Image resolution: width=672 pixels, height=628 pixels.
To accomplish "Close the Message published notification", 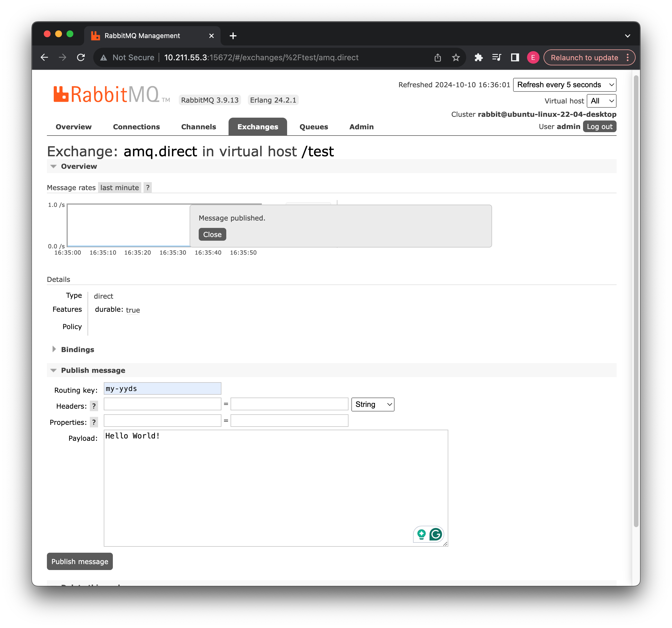I will [212, 234].
